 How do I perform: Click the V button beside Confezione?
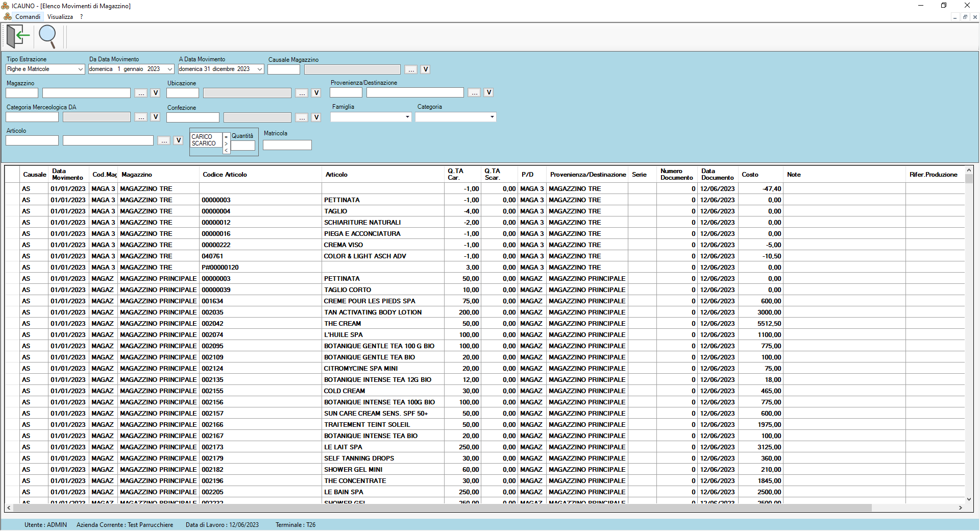tap(316, 117)
